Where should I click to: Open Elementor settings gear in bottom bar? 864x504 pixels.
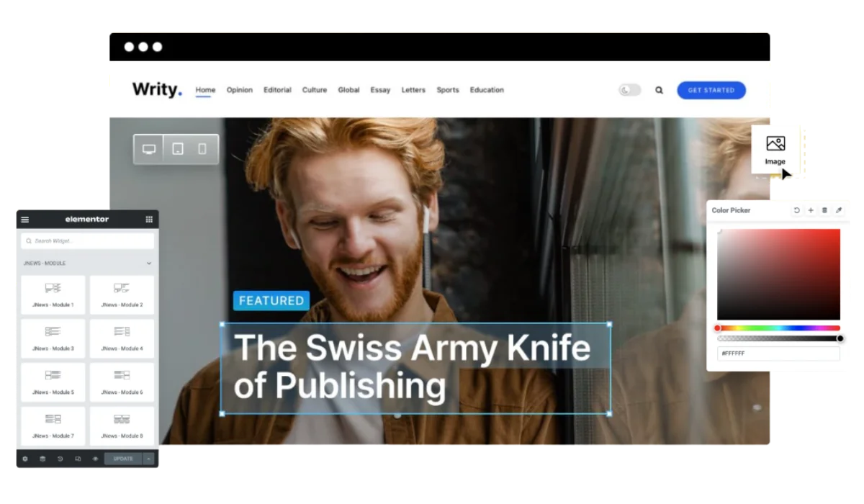(25, 459)
